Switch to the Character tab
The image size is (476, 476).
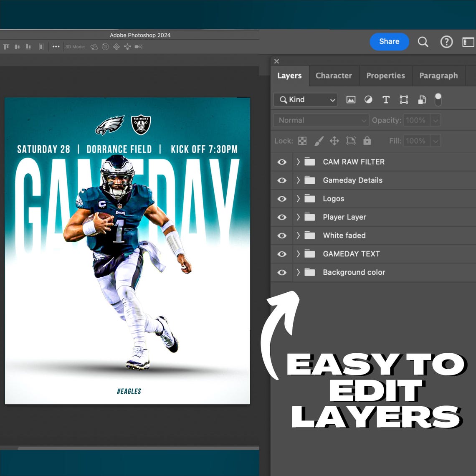point(334,76)
